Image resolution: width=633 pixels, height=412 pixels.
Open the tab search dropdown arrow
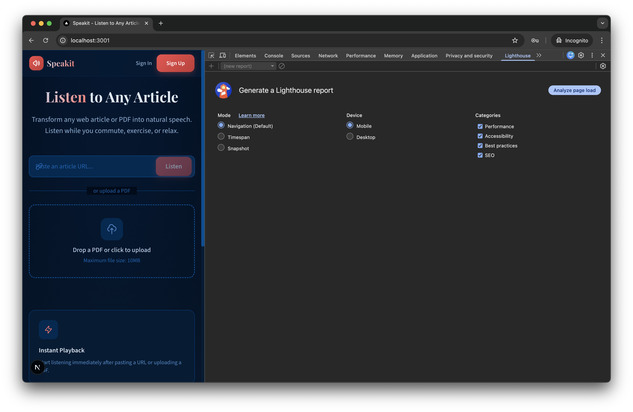point(603,22)
